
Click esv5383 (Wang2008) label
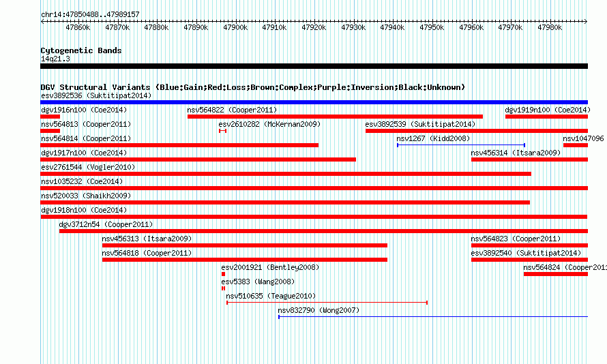pos(258,282)
